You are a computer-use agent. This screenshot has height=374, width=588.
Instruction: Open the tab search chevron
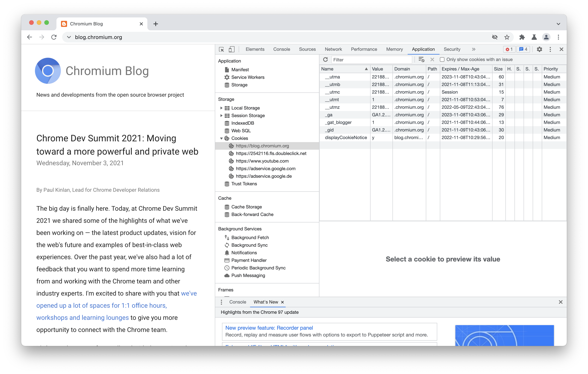coord(558,24)
